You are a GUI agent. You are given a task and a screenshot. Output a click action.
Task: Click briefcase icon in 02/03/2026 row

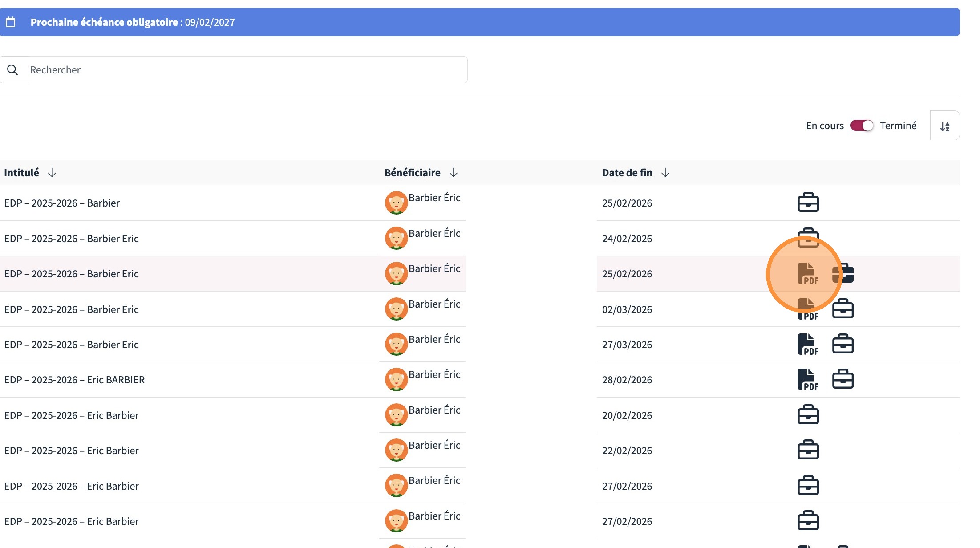click(842, 309)
